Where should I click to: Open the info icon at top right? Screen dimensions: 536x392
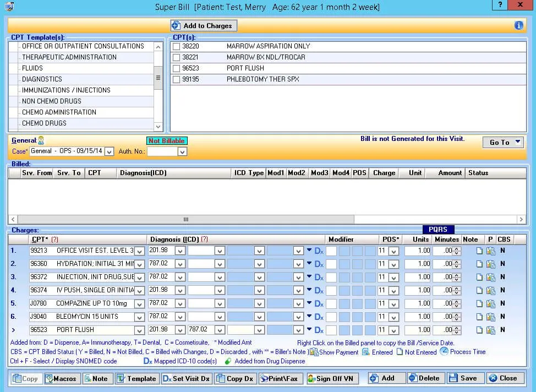518,25
